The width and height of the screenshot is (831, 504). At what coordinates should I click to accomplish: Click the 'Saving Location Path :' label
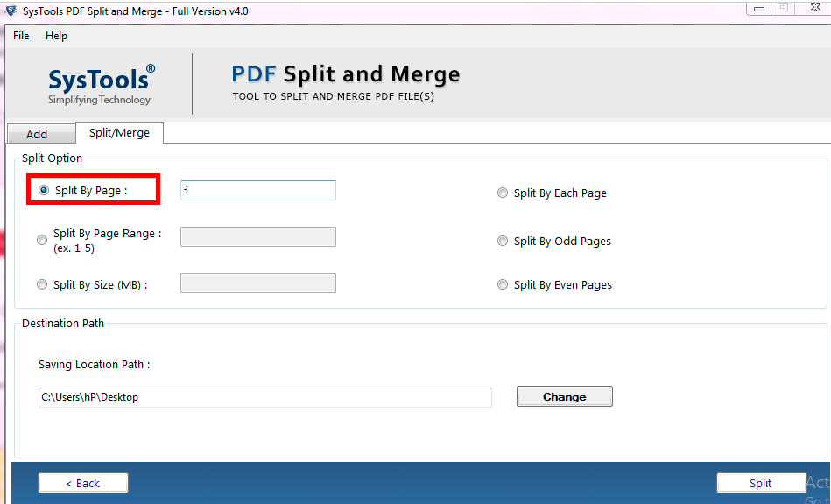(95, 364)
